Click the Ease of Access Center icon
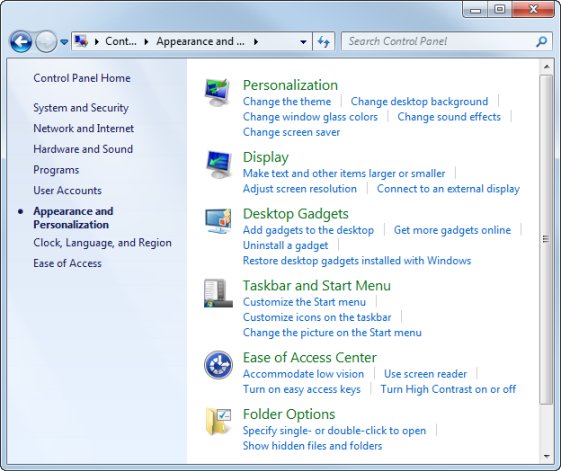The image size is (561, 471). click(218, 365)
